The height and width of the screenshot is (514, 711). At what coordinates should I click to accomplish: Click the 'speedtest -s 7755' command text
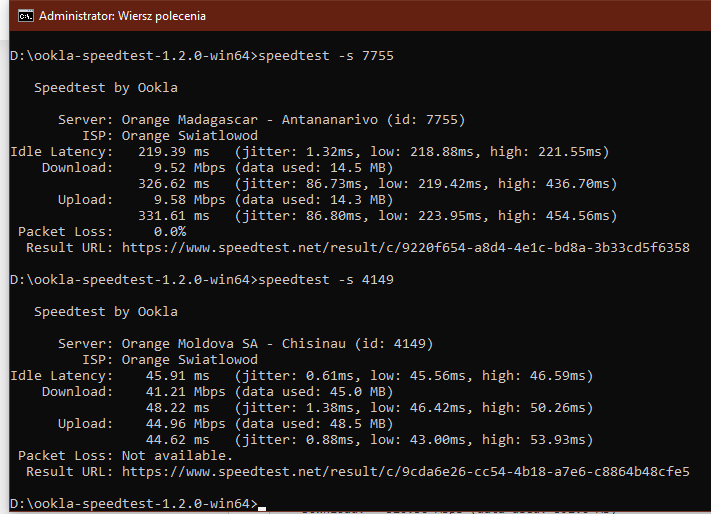tap(326, 56)
